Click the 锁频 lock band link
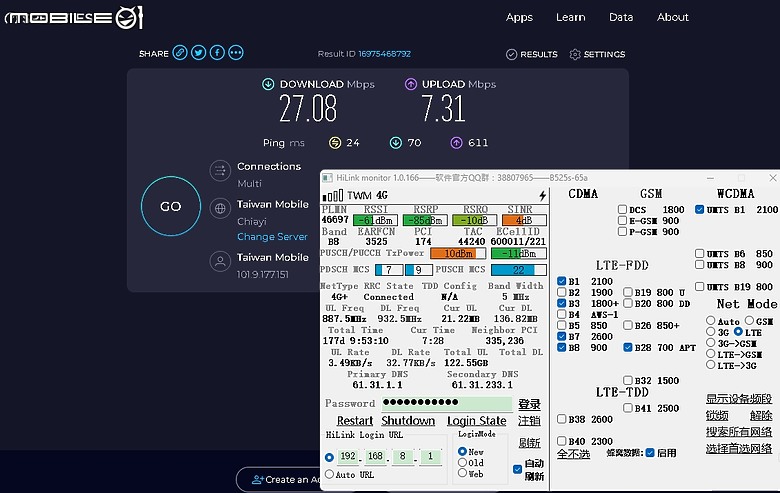Screen dimensions: 780x493 tap(717, 415)
